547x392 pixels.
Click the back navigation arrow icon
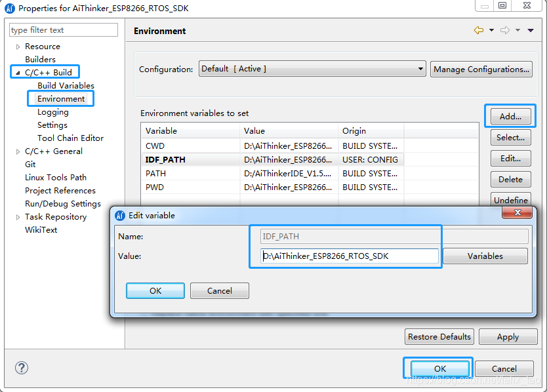pyautogui.click(x=479, y=30)
